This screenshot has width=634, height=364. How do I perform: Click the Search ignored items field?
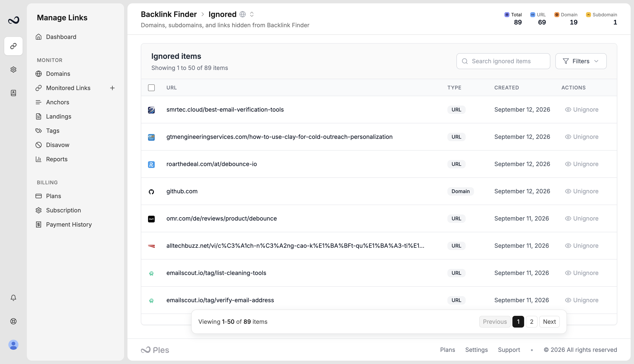point(503,61)
